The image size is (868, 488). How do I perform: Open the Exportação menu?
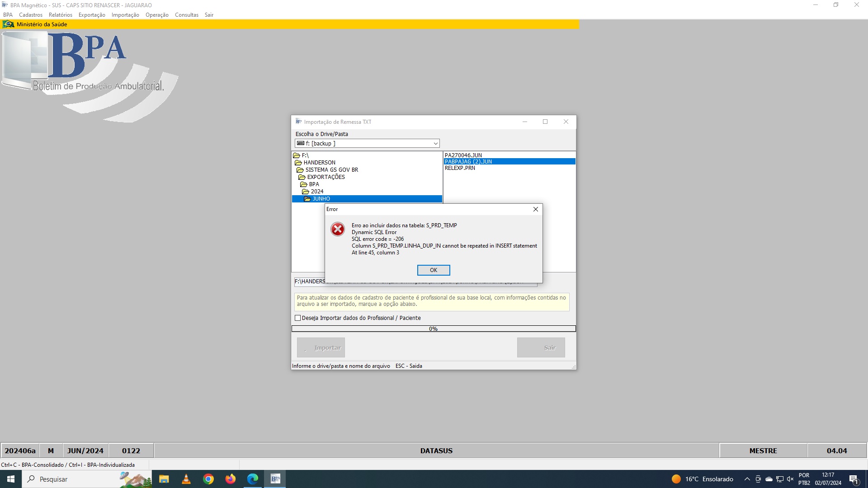(x=92, y=15)
